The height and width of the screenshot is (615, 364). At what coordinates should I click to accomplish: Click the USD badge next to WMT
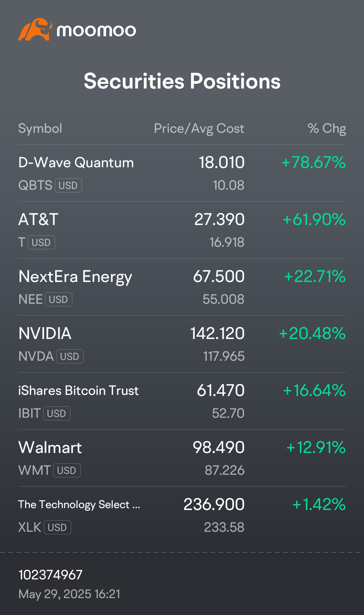pyautogui.click(x=67, y=470)
